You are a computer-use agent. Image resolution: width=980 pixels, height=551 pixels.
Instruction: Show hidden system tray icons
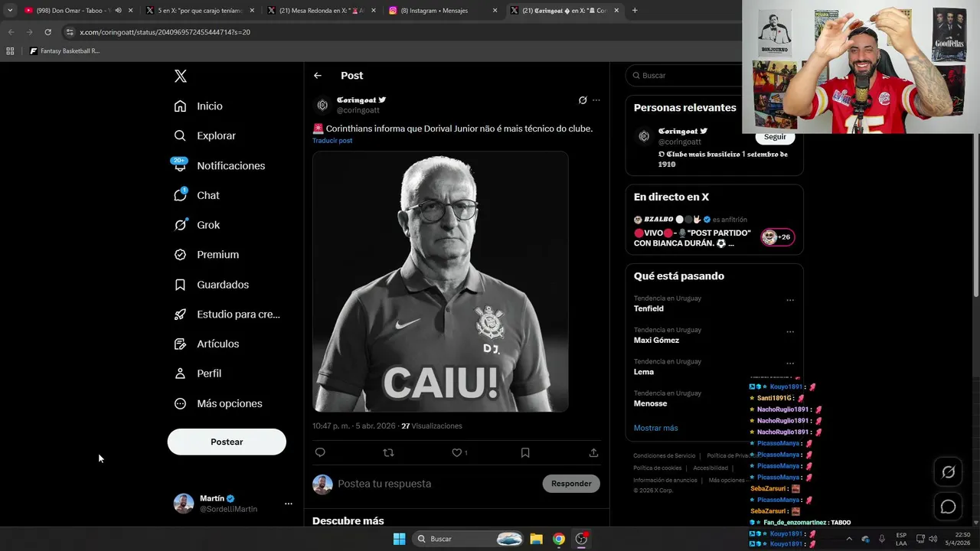pos(848,539)
